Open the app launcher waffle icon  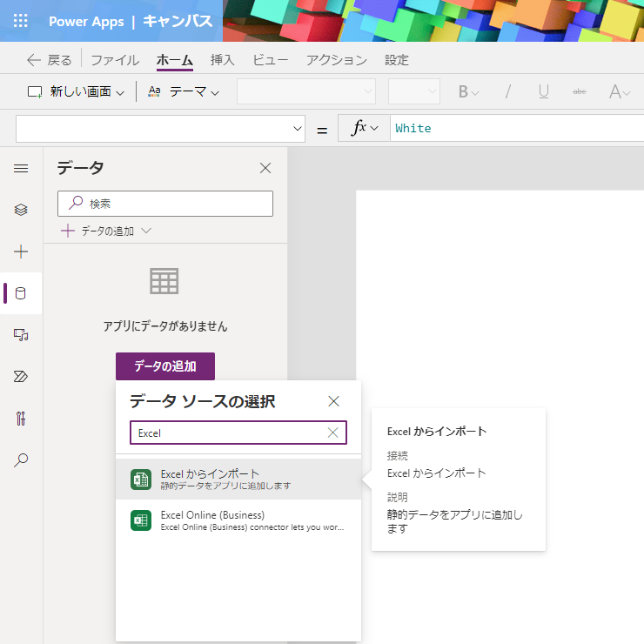click(21, 21)
